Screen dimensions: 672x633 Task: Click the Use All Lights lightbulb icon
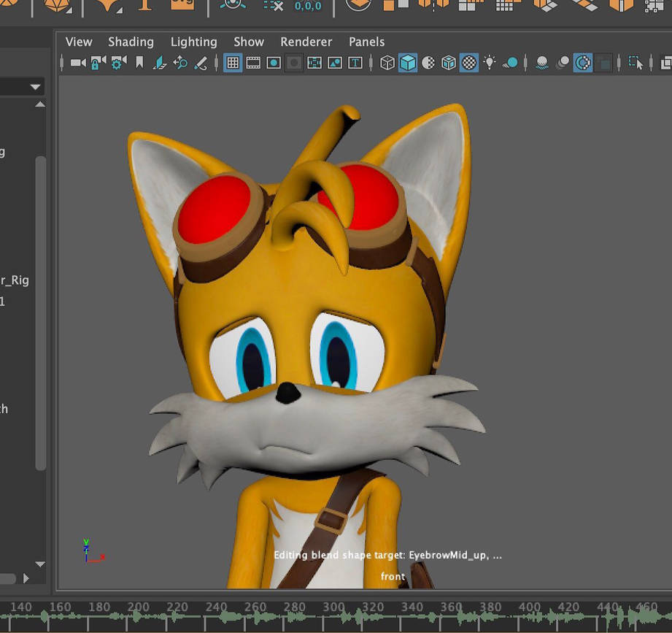point(488,63)
